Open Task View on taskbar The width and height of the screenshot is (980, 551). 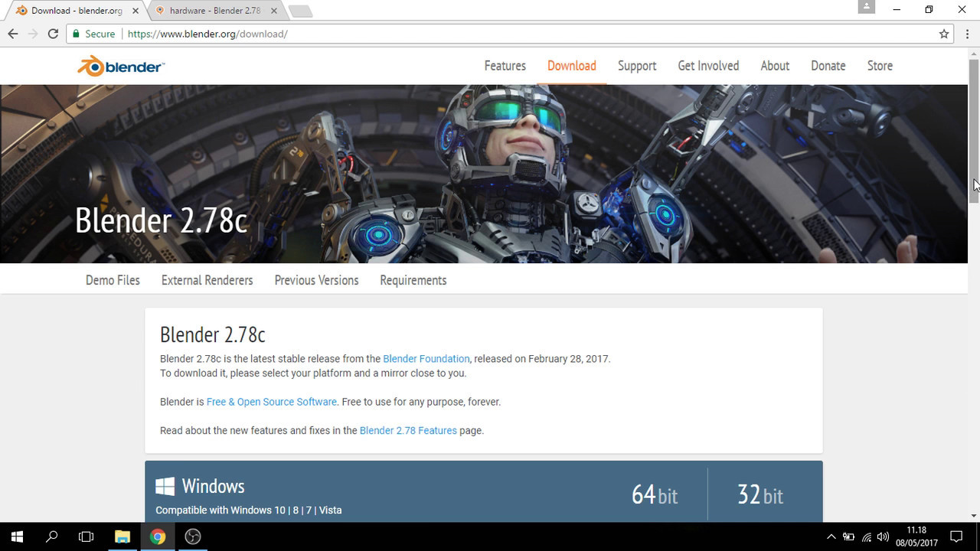(x=87, y=536)
